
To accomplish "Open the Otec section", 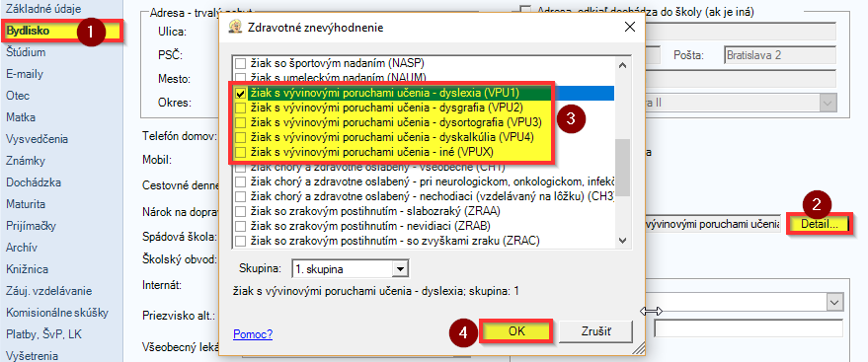I will click(x=18, y=96).
